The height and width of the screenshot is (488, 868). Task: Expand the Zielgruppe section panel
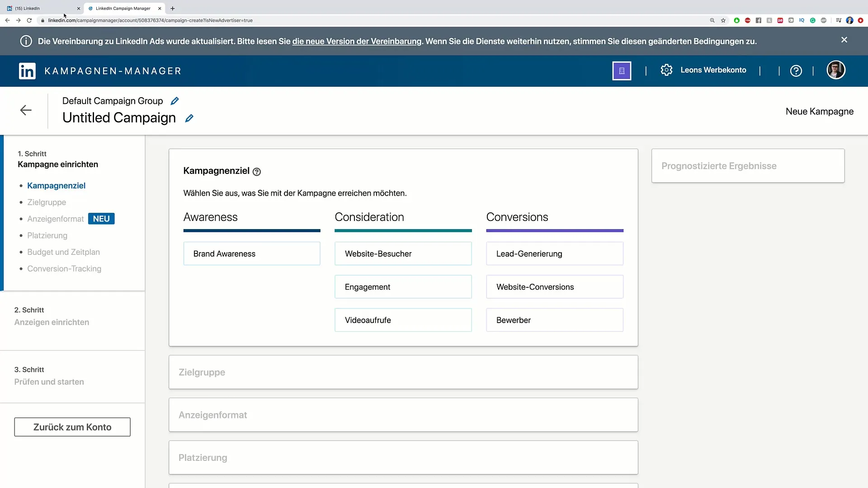[x=403, y=372]
